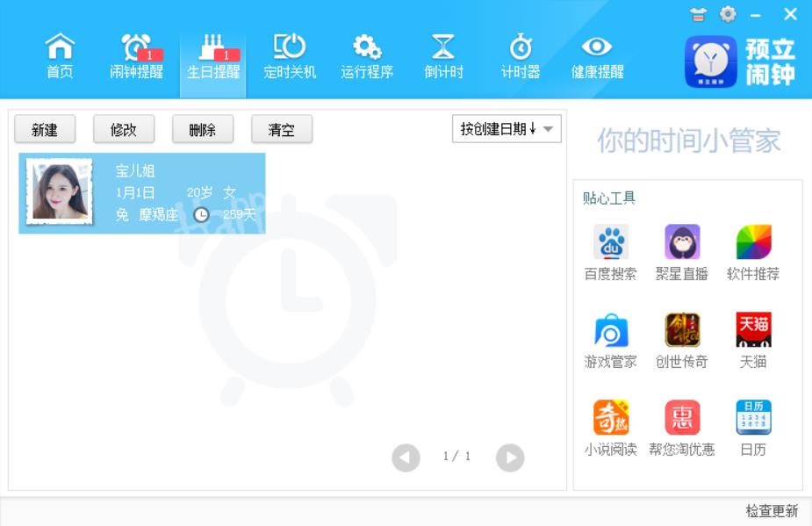The width and height of the screenshot is (812, 526).
Task: Open the 游戏管家 icon
Action: click(x=610, y=331)
